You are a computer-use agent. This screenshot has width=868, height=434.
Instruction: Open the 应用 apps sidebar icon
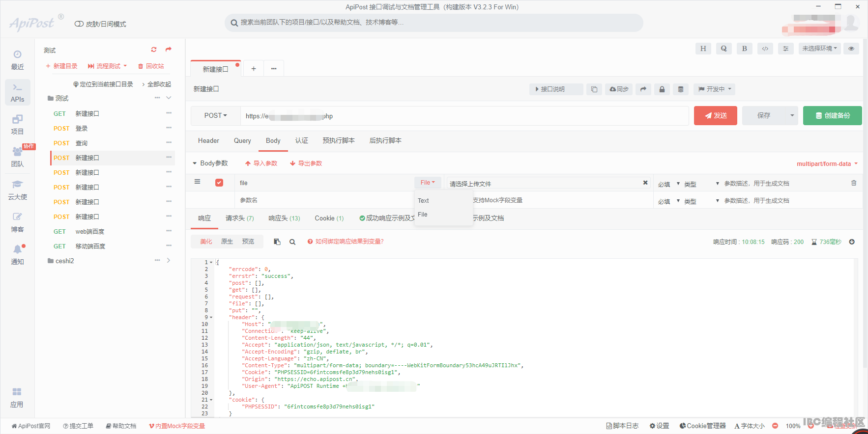[17, 398]
